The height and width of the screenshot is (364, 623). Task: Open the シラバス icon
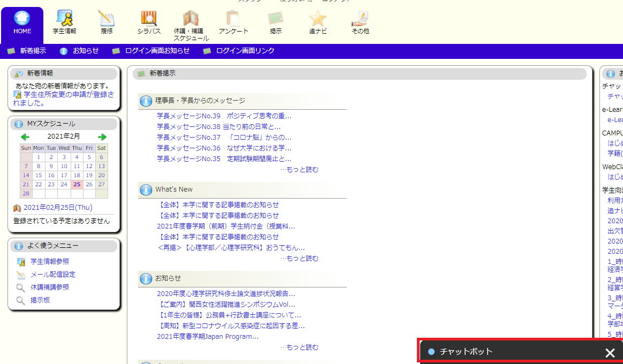(x=149, y=18)
